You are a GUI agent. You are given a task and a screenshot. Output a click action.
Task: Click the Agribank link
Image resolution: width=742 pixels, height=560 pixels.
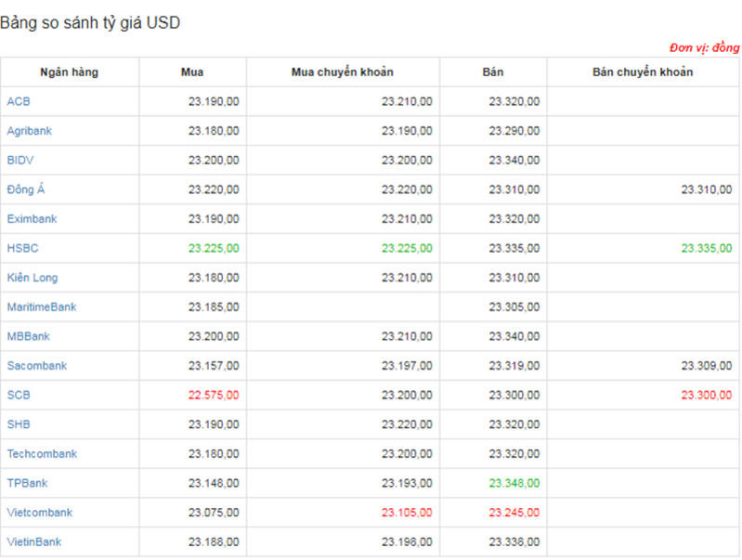pos(30,131)
